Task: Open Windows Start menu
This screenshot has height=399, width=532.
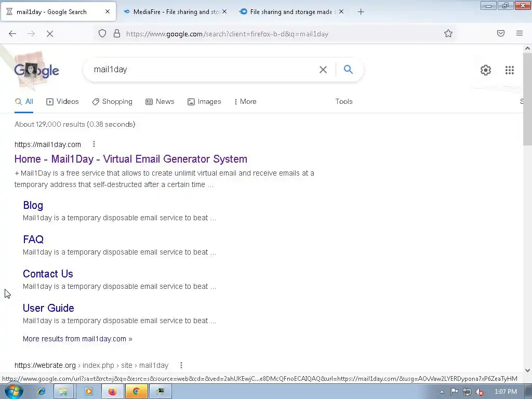Action: point(14,391)
